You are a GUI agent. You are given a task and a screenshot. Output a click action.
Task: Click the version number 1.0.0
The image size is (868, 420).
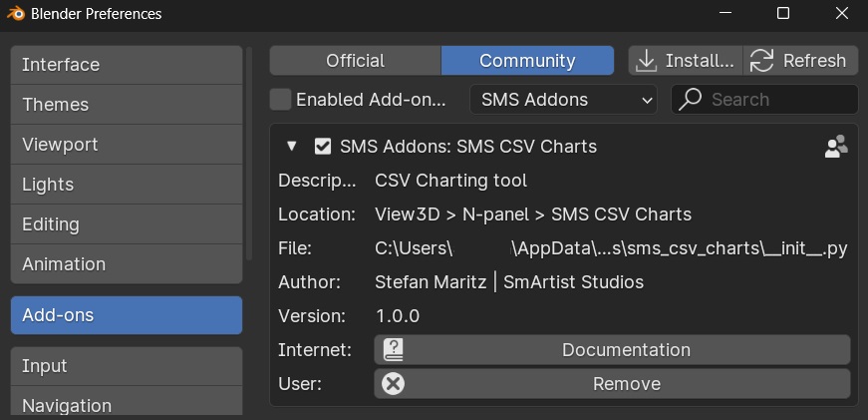398,316
